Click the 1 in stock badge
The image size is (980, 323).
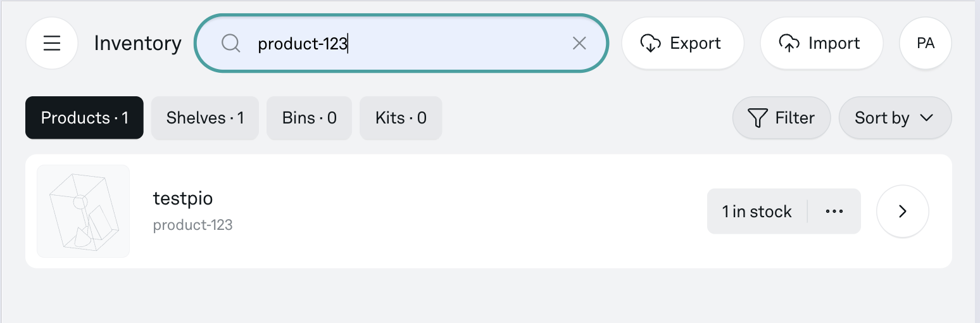tap(757, 212)
